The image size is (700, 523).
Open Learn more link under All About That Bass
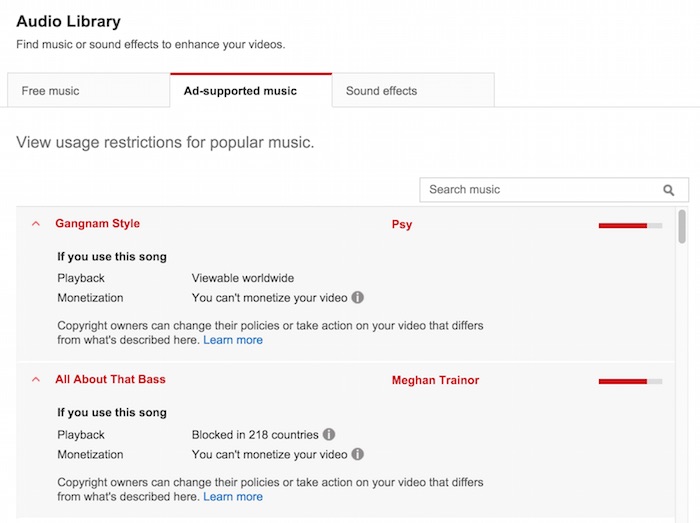233,496
